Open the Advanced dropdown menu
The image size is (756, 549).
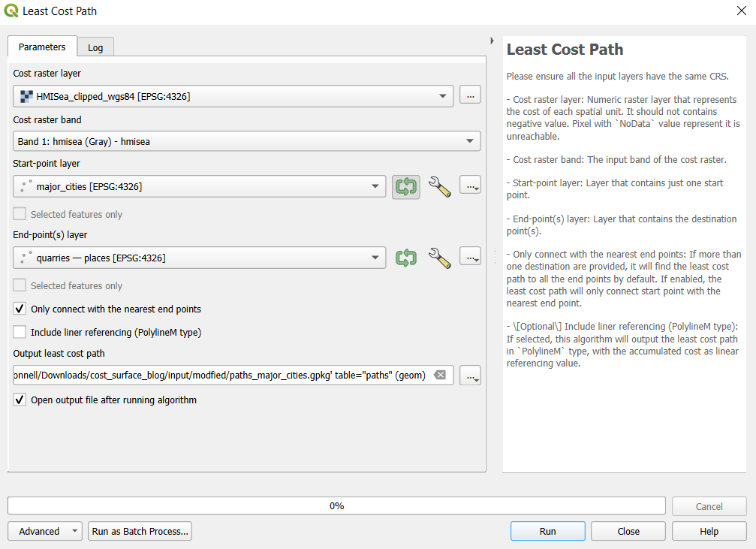coord(44,531)
